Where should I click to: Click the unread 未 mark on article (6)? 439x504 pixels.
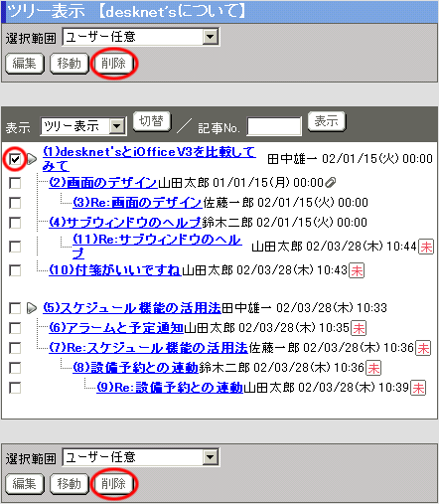tap(359, 328)
